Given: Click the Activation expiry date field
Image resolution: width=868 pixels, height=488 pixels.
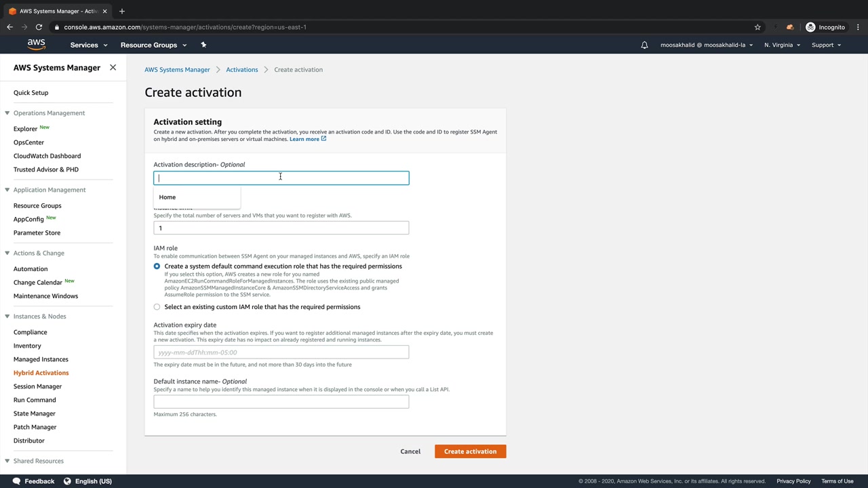Looking at the screenshot, I should (x=281, y=352).
